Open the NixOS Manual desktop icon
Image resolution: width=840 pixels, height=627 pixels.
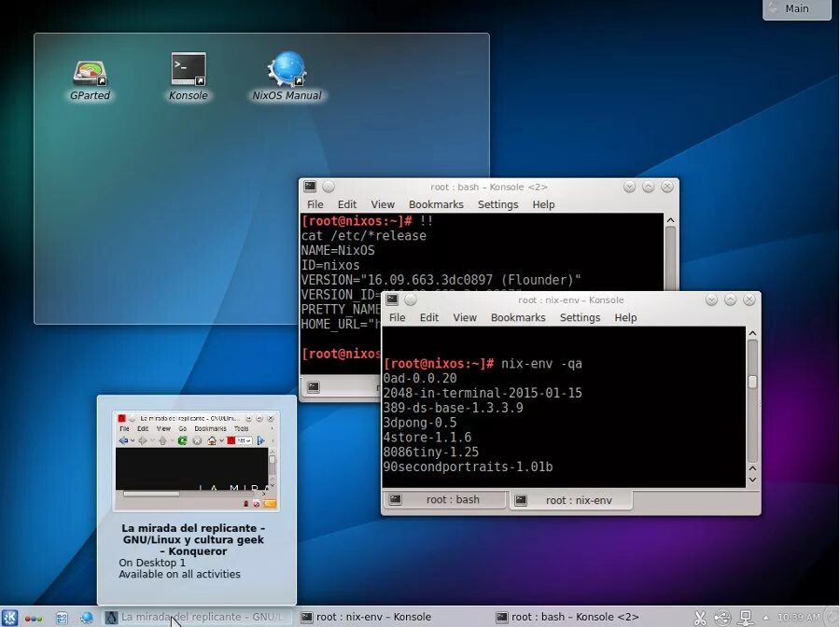tap(287, 76)
